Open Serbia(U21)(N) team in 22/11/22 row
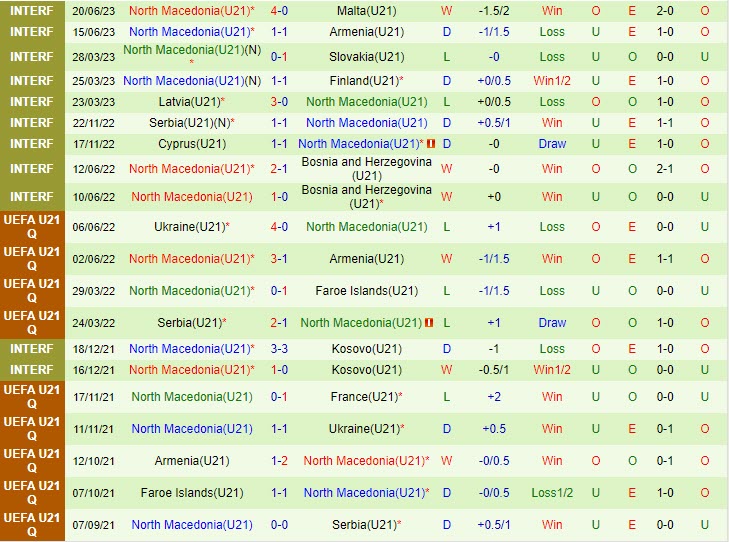Viewport: 729px width, 542px height. (190, 123)
